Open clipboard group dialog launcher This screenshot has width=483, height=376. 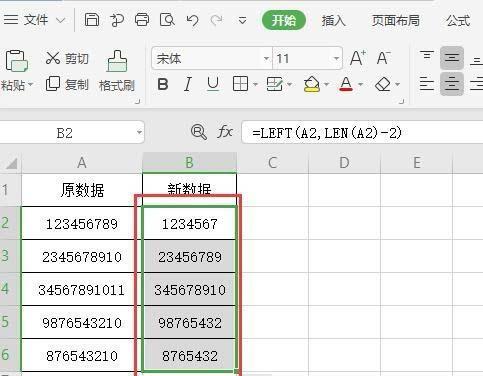click(x=137, y=102)
